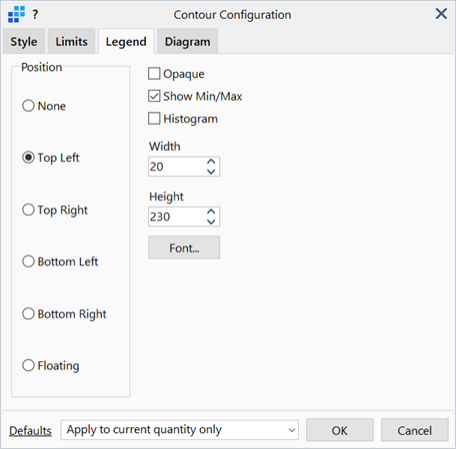Open the Font... settings button
Screen dimensions: 456x449
(184, 248)
